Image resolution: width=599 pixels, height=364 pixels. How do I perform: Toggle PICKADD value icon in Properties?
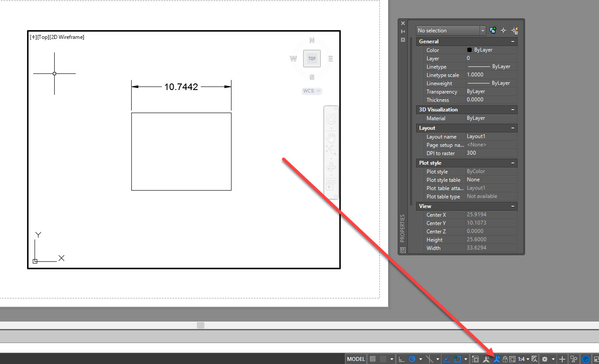click(493, 30)
